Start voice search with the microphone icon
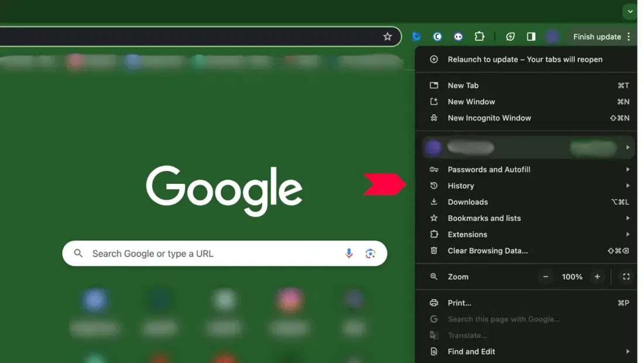This screenshot has width=644, height=363. pos(349,254)
